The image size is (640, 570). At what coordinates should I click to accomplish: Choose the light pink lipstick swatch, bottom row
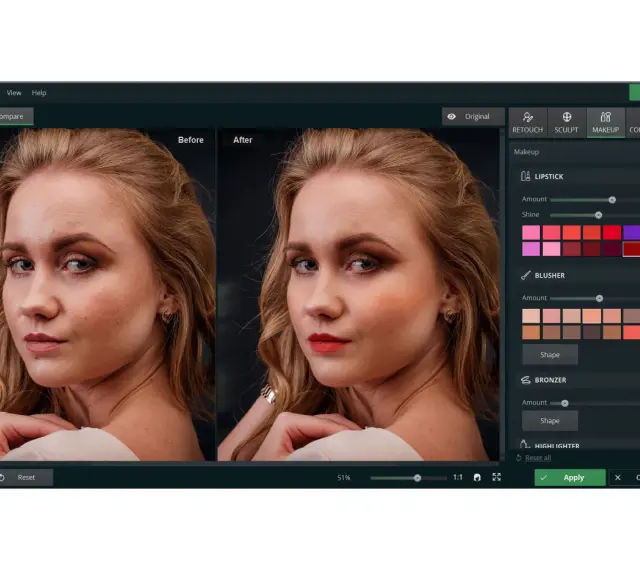point(551,249)
